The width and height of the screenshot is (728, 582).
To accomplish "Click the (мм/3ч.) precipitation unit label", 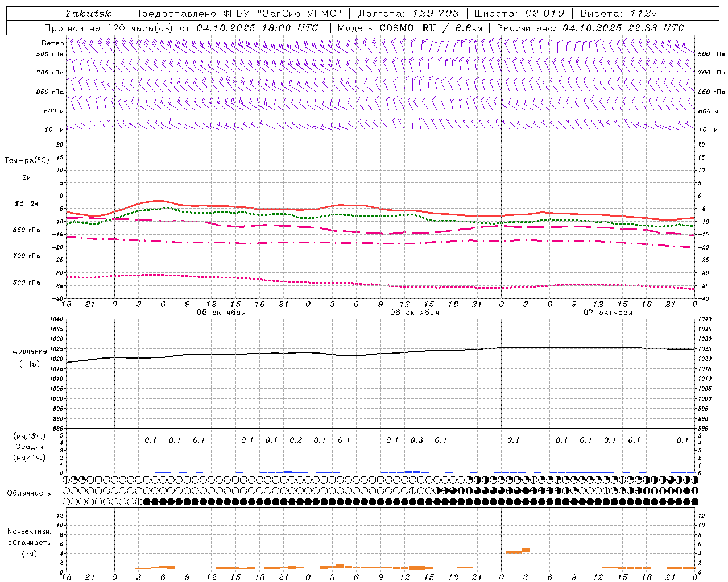I will pyautogui.click(x=30, y=436).
